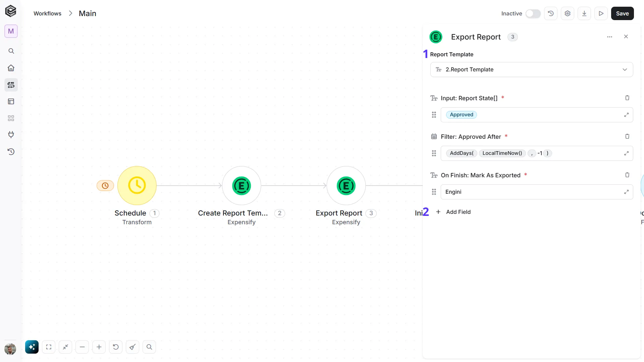Open the apps grid sidebar icon
644x362 pixels.
pos(11,118)
